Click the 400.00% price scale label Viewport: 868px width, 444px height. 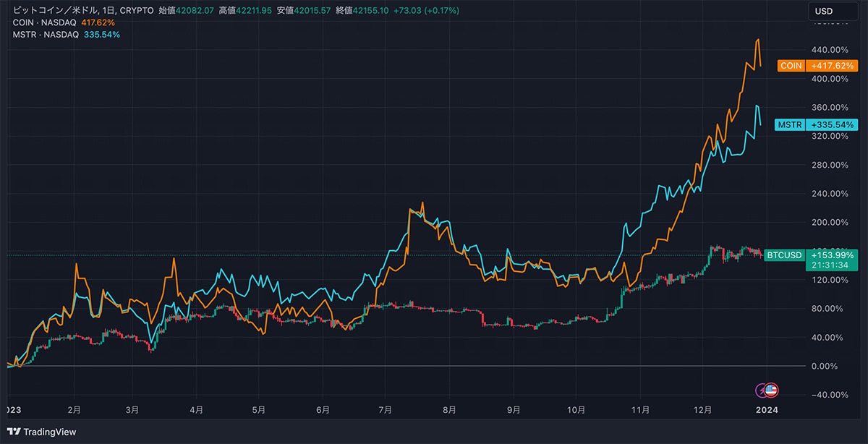828,79
